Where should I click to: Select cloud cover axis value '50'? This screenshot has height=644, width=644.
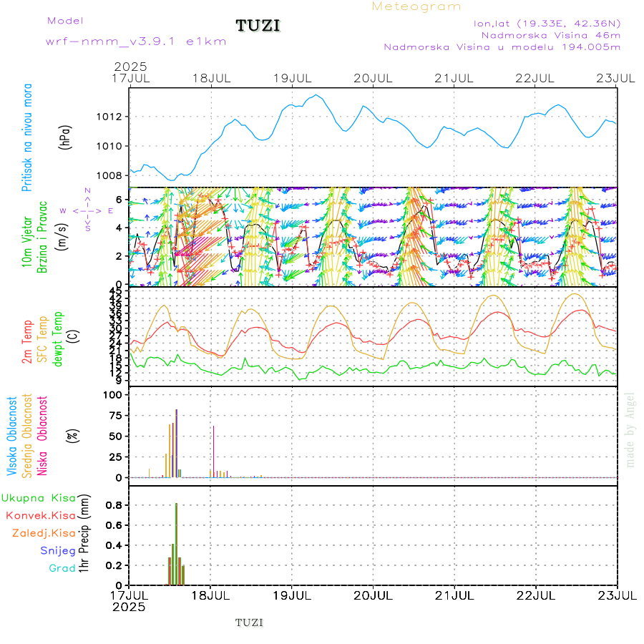coord(116,436)
